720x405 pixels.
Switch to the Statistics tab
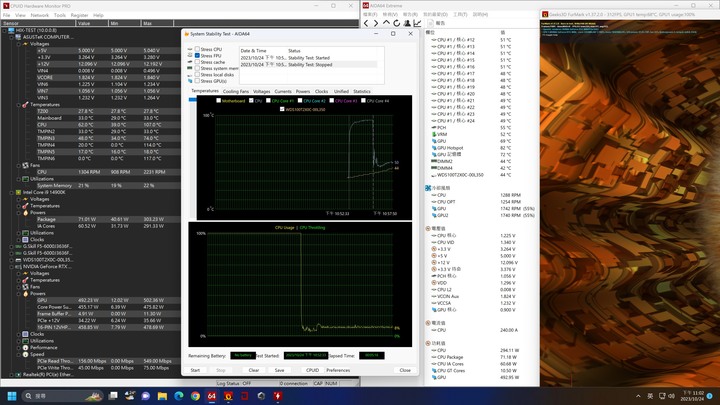click(x=362, y=91)
